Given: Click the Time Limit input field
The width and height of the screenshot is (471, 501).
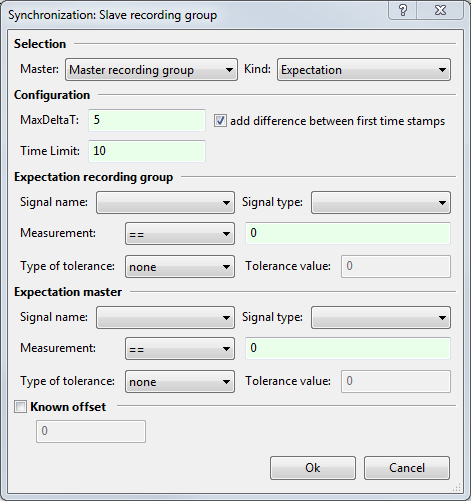Looking at the screenshot, I should pos(147,151).
